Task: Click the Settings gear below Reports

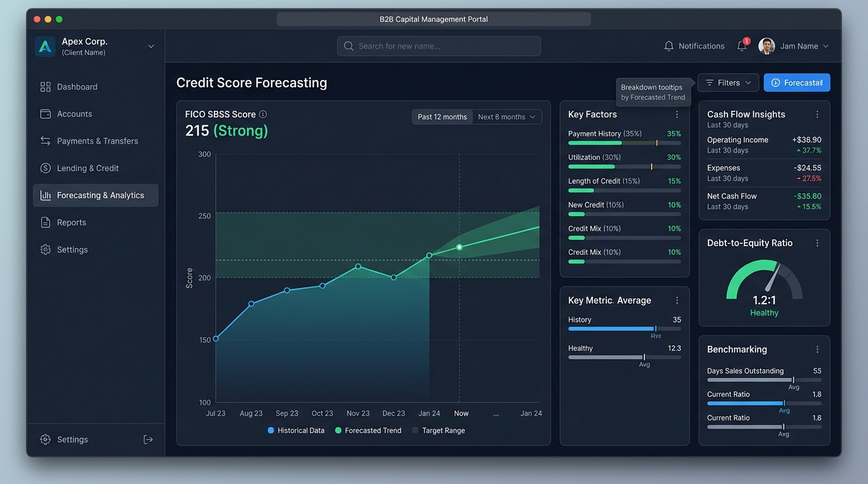Action: click(x=45, y=250)
